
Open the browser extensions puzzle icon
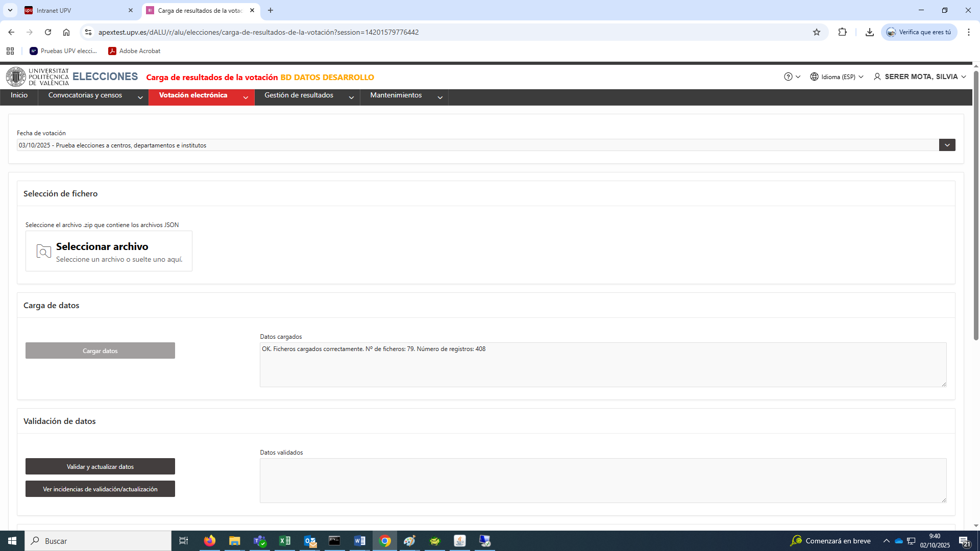tap(842, 32)
